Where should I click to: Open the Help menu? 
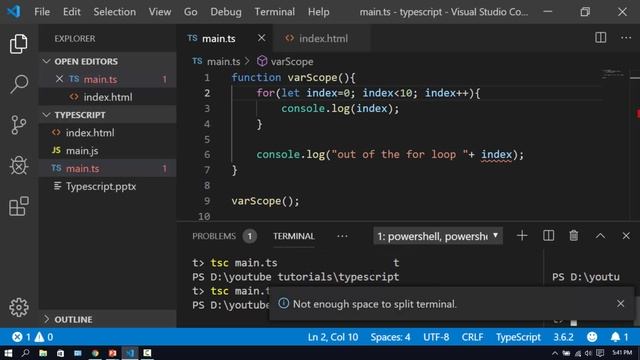pyautogui.click(x=318, y=12)
